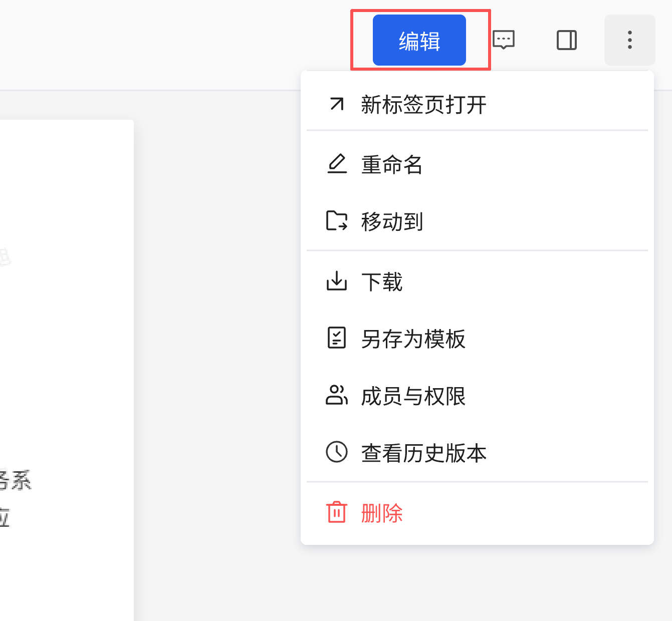Choose the red 删除 option
672x621 pixels.
382,513
